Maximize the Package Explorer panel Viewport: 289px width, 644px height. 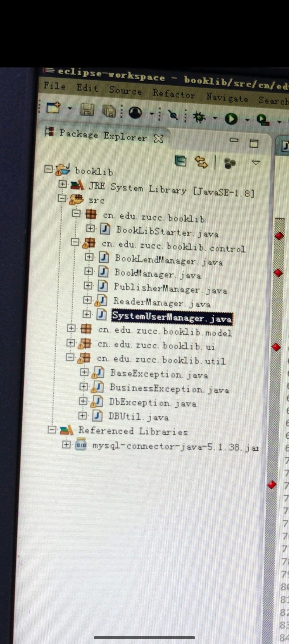pos(254,144)
